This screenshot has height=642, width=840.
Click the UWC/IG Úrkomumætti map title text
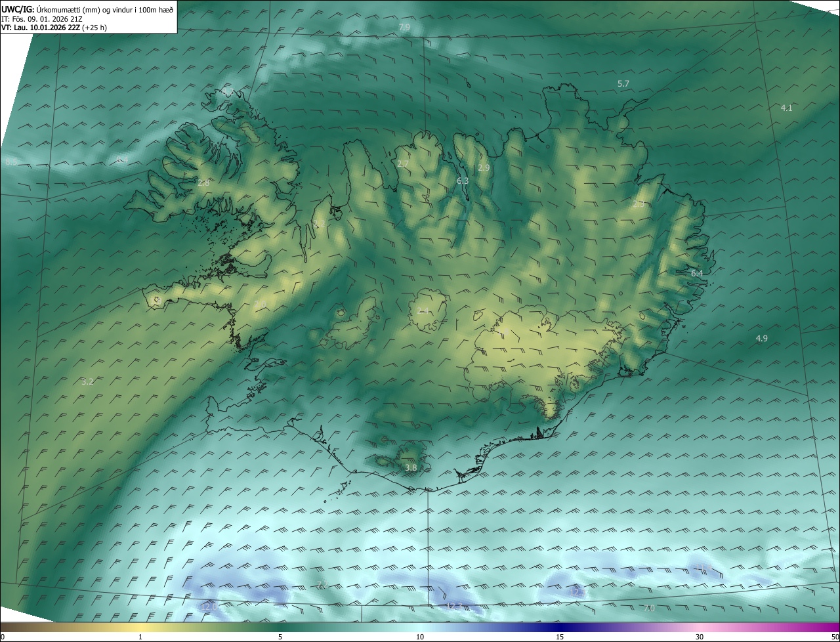click(87, 9)
